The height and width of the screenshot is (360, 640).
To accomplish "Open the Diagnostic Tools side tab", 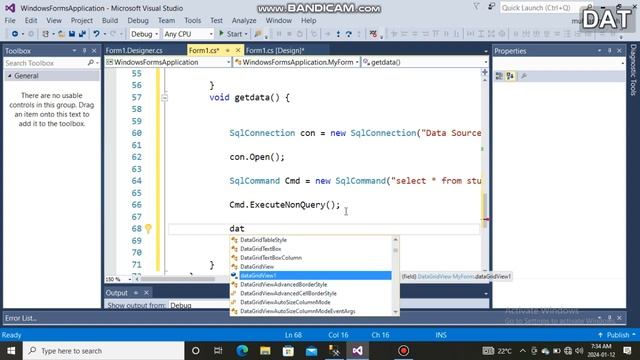I will (x=633, y=70).
